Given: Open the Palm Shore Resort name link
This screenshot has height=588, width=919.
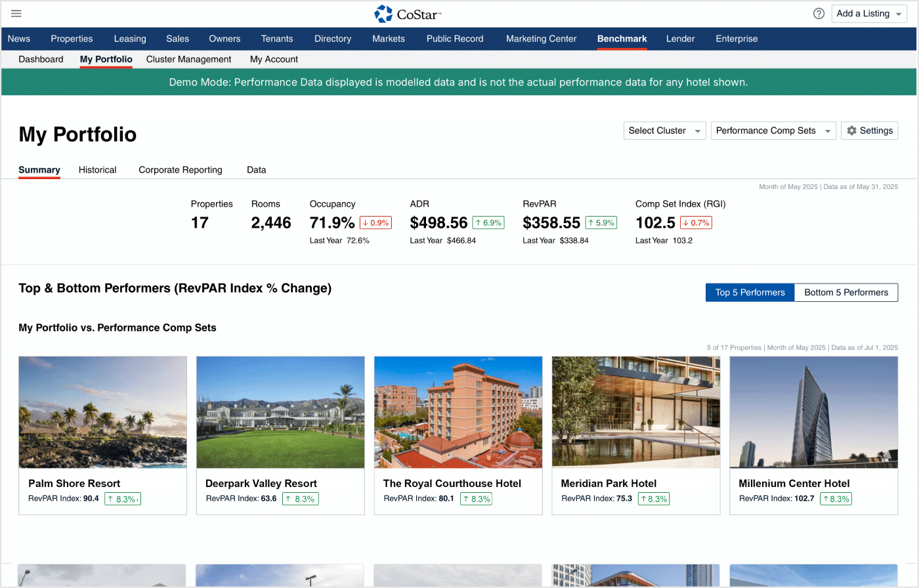Looking at the screenshot, I should coord(74,484).
